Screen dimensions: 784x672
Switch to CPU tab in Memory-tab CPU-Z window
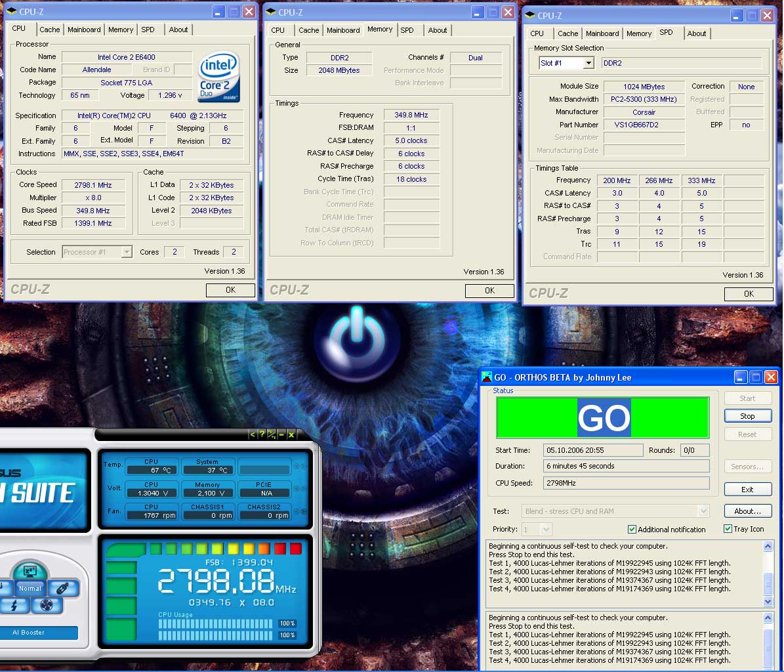(x=278, y=30)
